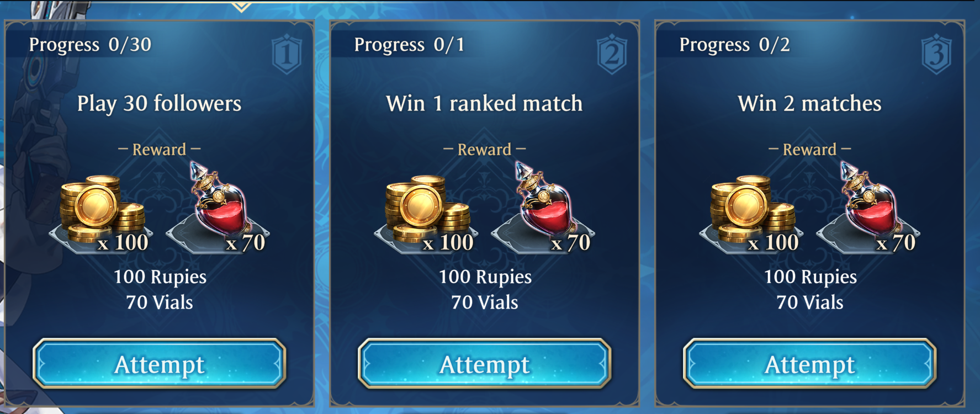Click Attempt for Win 1 ranked match
980x414 pixels.
click(x=485, y=364)
